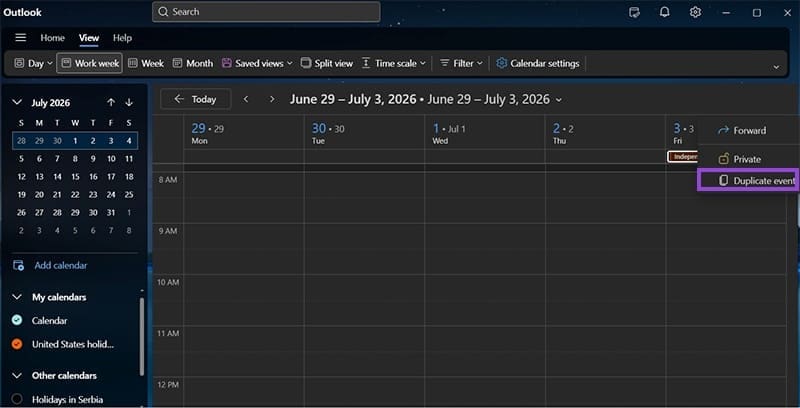Open the notifications bell
Image resolution: width=800 pixels, height=408 pixels.
click(x=664, y=12)
